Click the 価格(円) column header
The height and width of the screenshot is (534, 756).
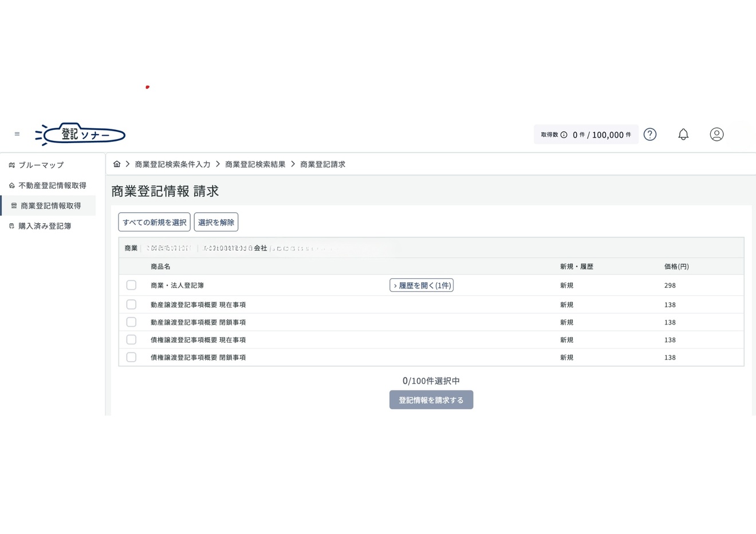point(676,267)
